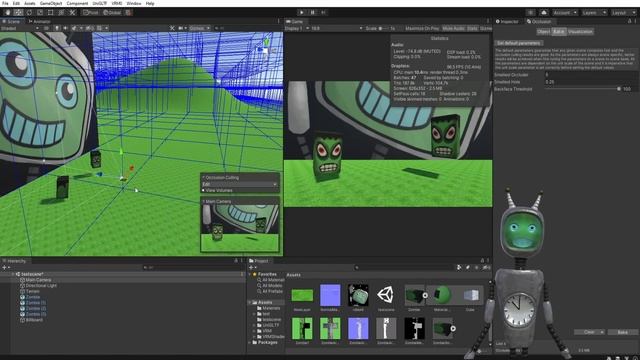Viewport: 640px width, 360px height.
Task: Collapse the Favorites group in Project
Action: pos(250,274)
